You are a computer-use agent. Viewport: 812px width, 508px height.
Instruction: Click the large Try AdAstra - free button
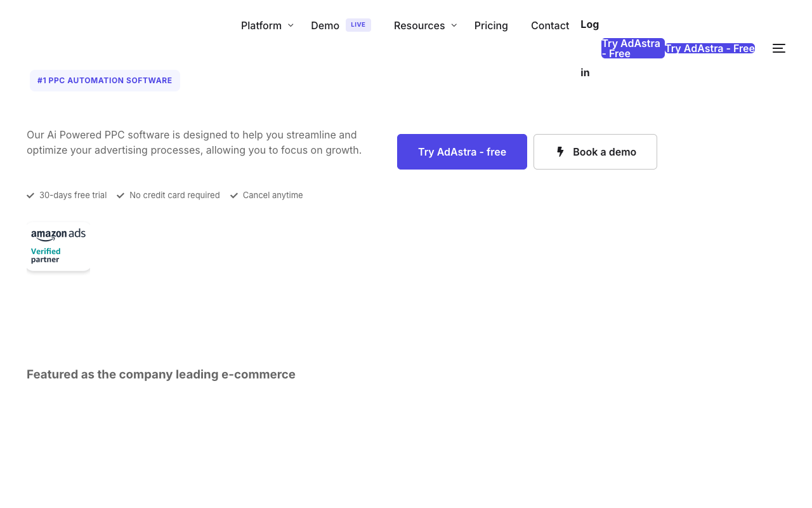tap(462, 152)
